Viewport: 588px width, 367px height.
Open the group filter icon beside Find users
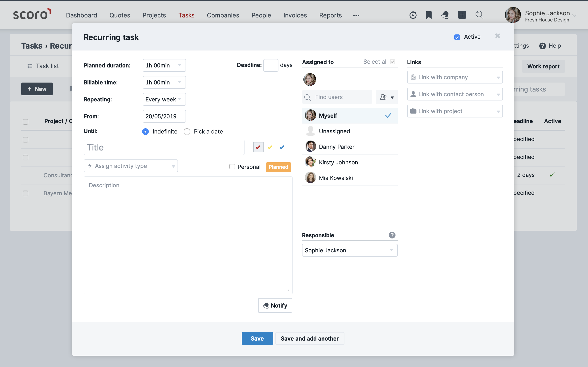pos(386,97)
